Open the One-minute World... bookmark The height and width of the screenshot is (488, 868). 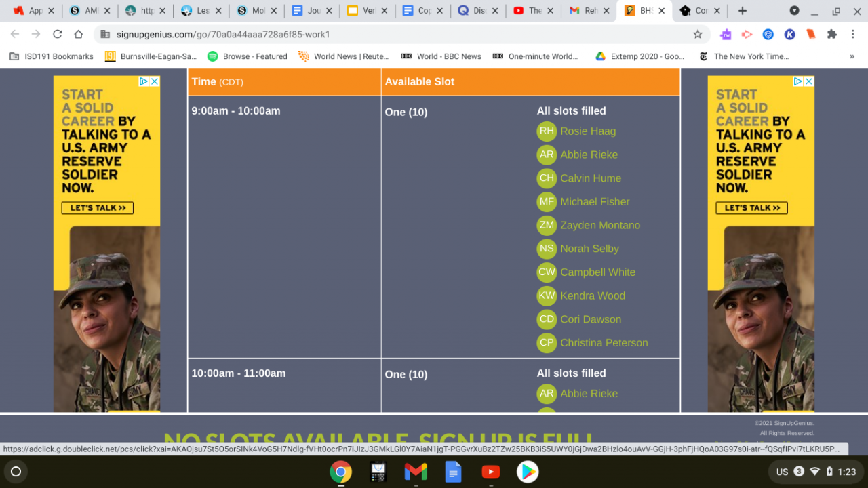(x=536, y=56)
